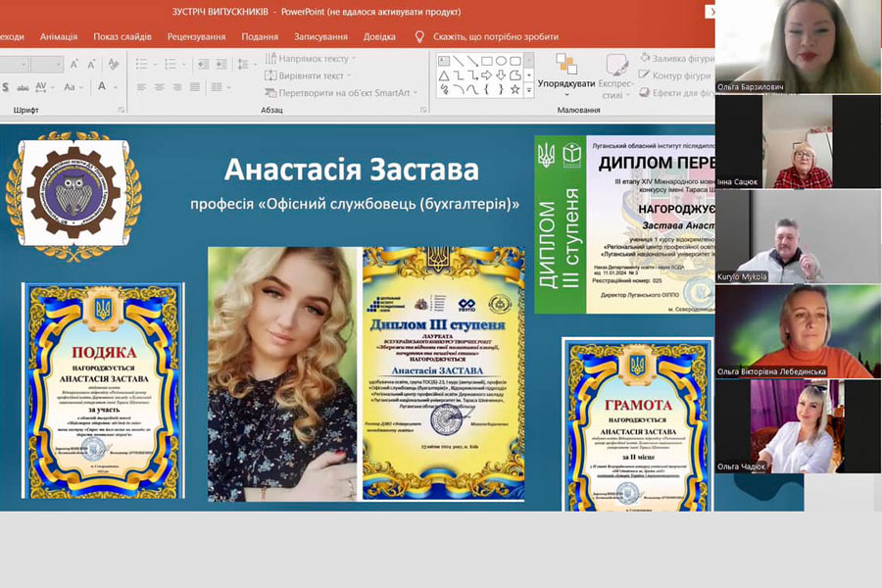Click the Скажіть, що потрібно зробити search field
Viewport: 882px width, 588px height.
coord(495,36)
